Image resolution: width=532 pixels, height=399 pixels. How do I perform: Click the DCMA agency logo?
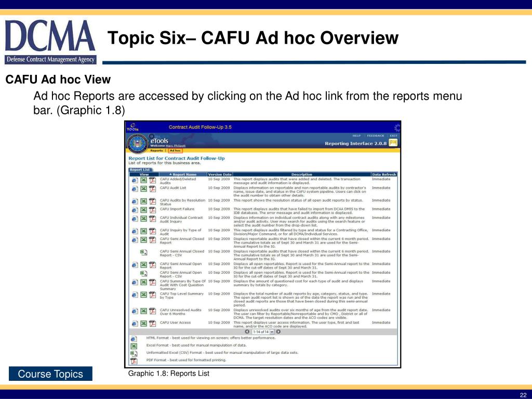(x=50, y=42)
